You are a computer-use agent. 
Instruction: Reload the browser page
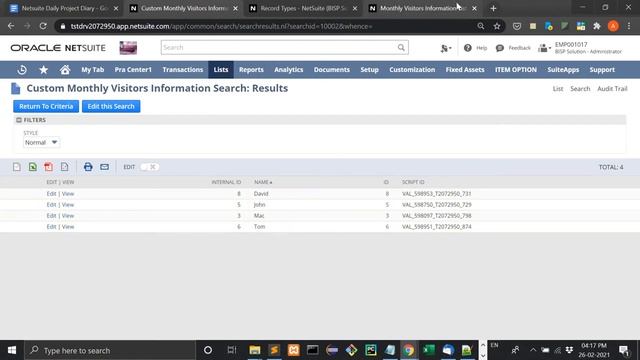(x=43, y=26)
